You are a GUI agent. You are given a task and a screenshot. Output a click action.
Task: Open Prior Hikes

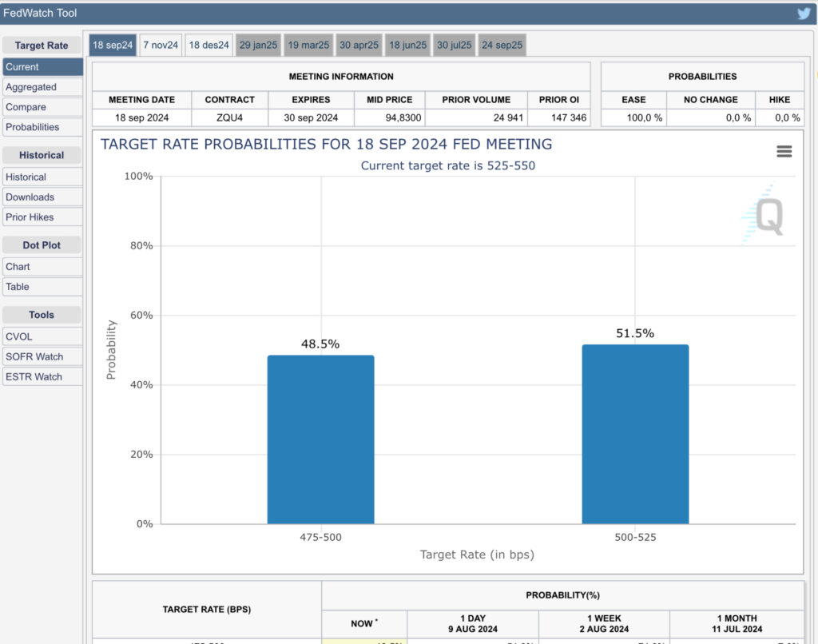tap(42, 217)
